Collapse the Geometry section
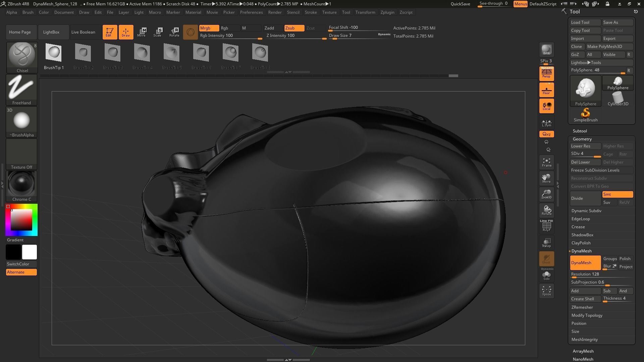 [582, 139]
